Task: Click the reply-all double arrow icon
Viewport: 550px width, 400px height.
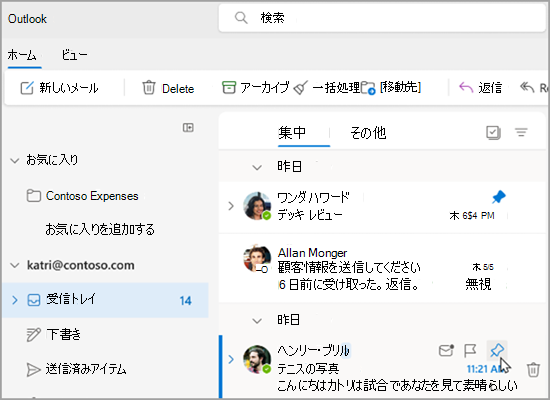Action: (x=527, y=87)
